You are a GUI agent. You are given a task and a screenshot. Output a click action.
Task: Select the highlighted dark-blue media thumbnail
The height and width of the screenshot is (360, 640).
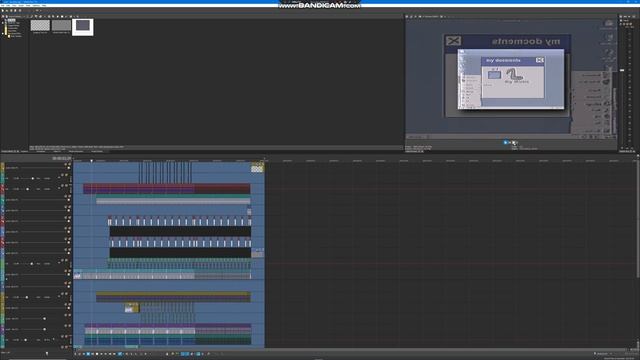tap(83, 27)
